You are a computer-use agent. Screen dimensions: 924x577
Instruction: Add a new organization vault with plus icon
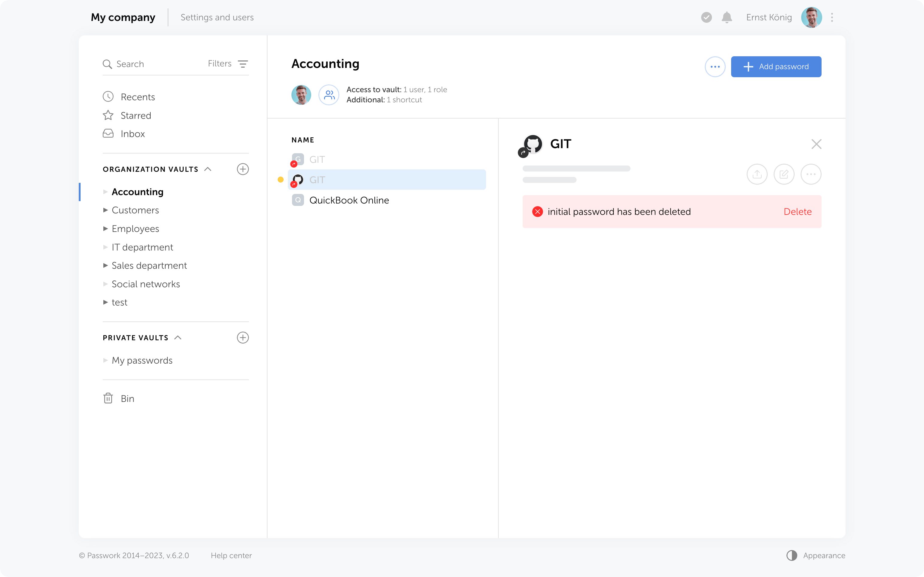click(x=243, y=169)
